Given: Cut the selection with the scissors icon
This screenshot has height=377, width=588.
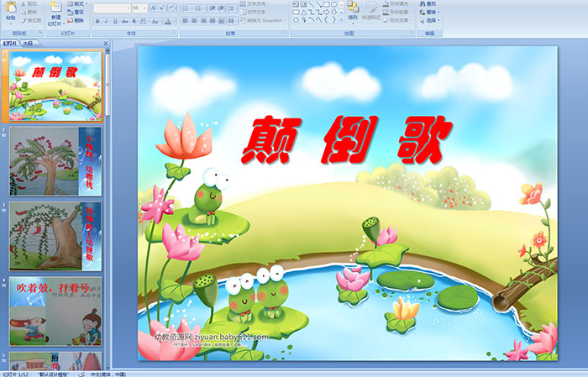Looking at the screenshot, I should 24,3.
